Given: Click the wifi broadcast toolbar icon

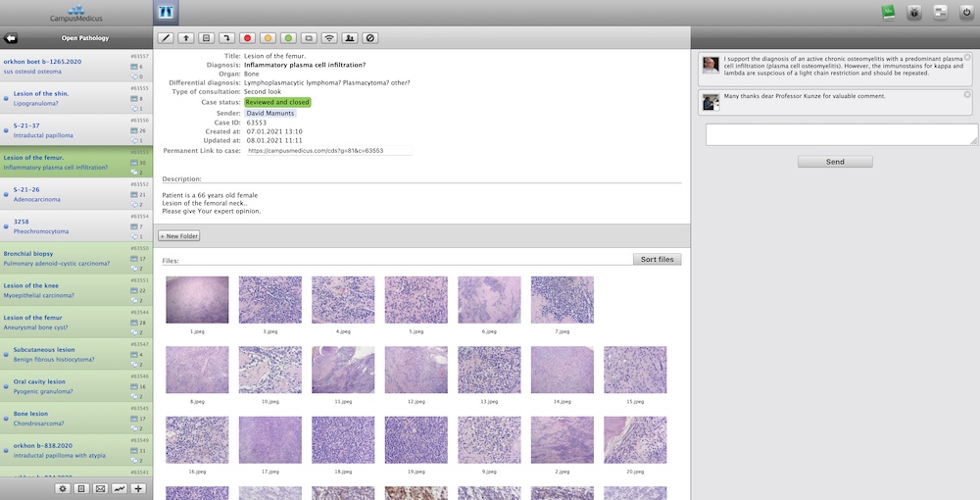Looking at the screenshot, I should (329, 38).
